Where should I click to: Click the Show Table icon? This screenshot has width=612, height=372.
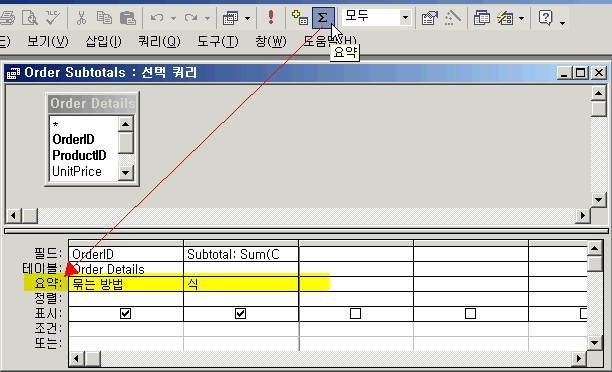(300, 18)
